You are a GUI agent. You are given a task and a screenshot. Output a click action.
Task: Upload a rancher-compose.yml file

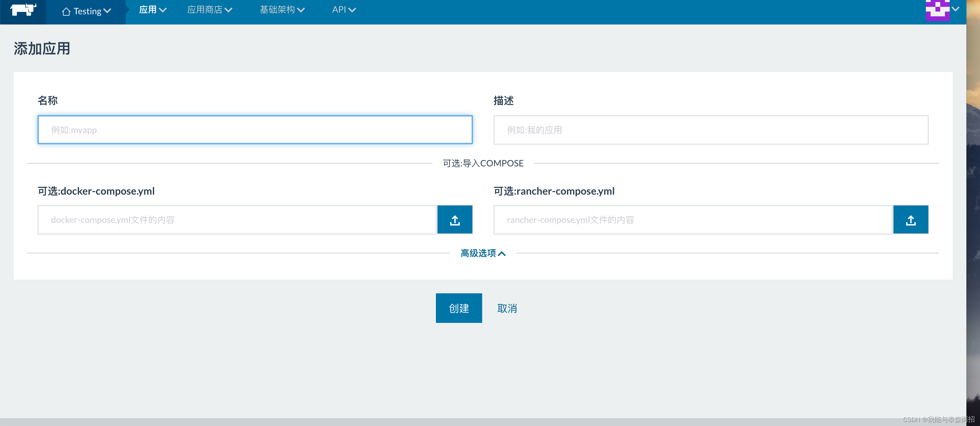coord(910,220)
